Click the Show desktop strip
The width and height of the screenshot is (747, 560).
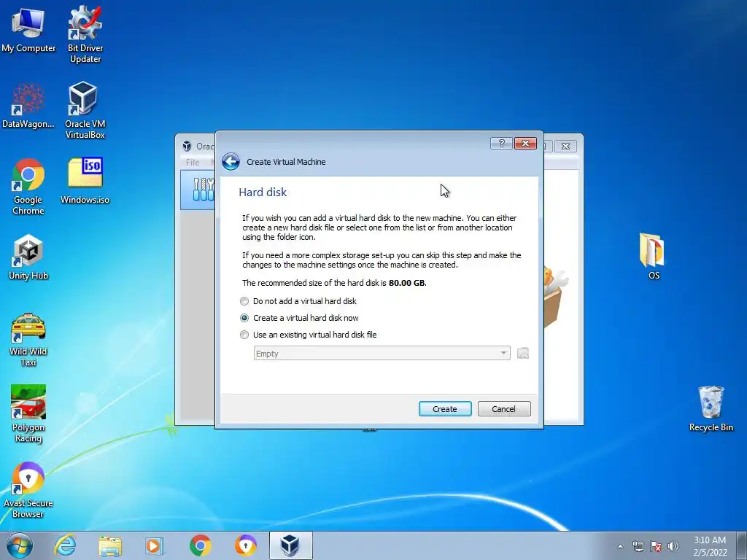pos(742,545)
